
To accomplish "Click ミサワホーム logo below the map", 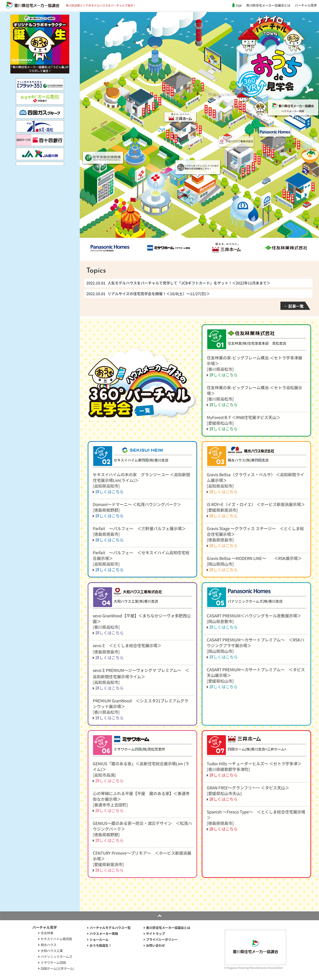I will (169, 248).
